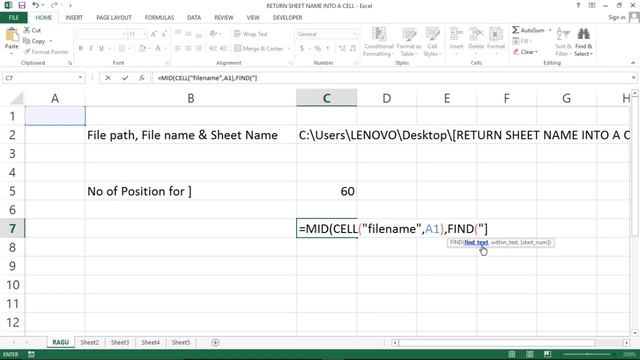This screenshot has height=360, width=640.
Task: Click the Format Painter icon
Action: tap(27, 51)
